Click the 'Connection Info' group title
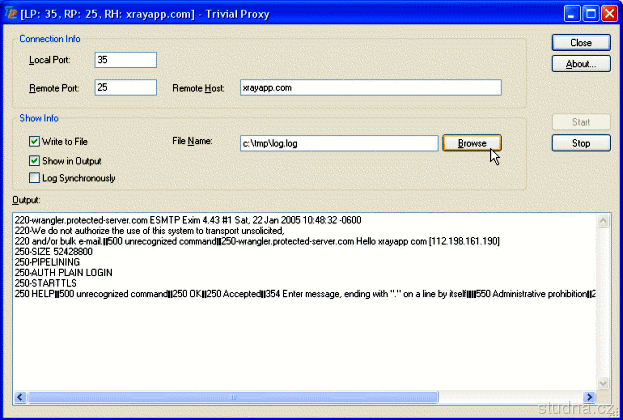 coord(50,39)
